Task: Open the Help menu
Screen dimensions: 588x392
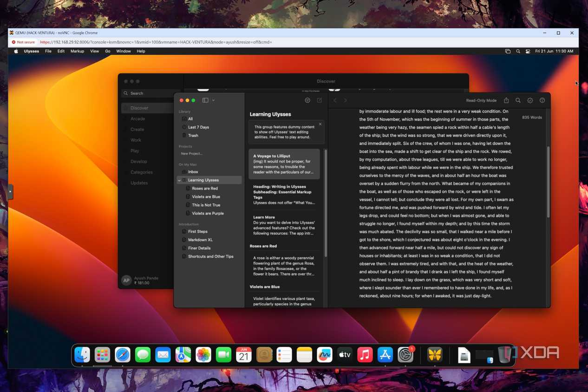Action: 141,52
